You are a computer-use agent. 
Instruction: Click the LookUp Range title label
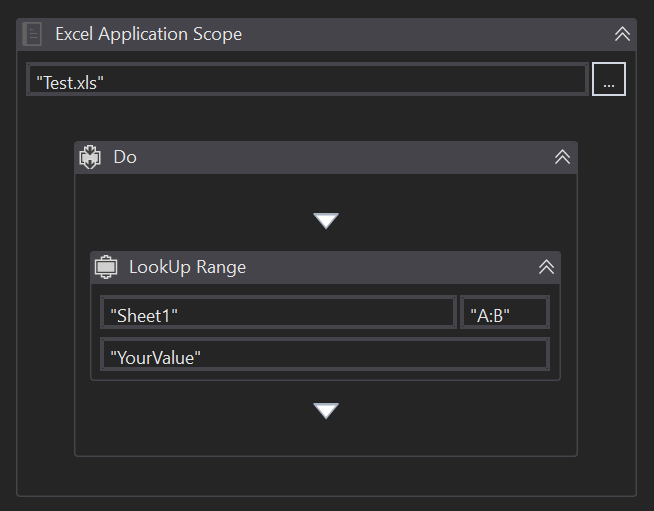(187, 267)
